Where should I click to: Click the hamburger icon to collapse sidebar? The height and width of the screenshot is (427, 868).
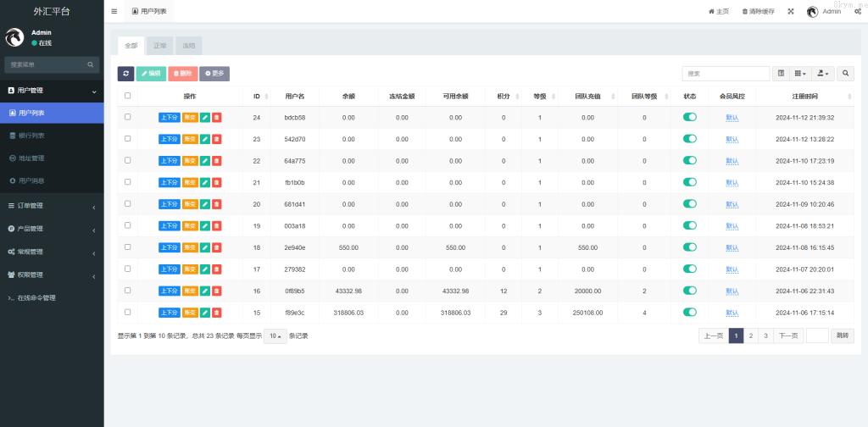pyautogui.click(x=114, y=12)
